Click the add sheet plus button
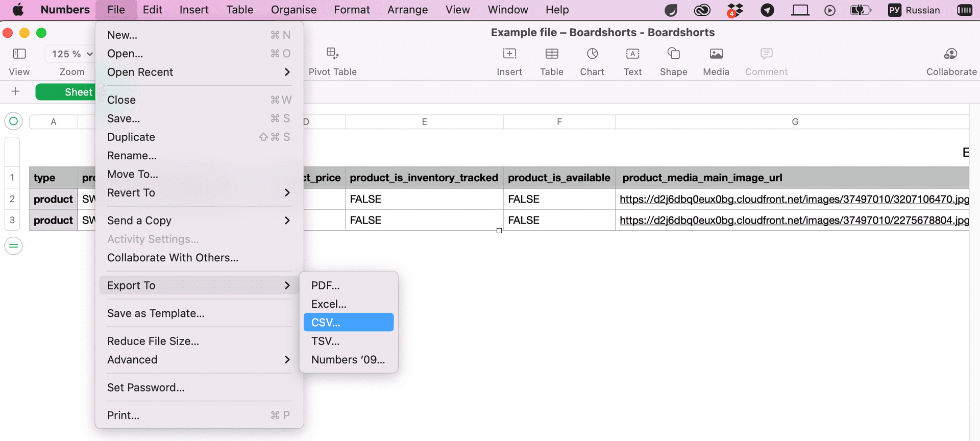980x441 pixels. [15, 92]
